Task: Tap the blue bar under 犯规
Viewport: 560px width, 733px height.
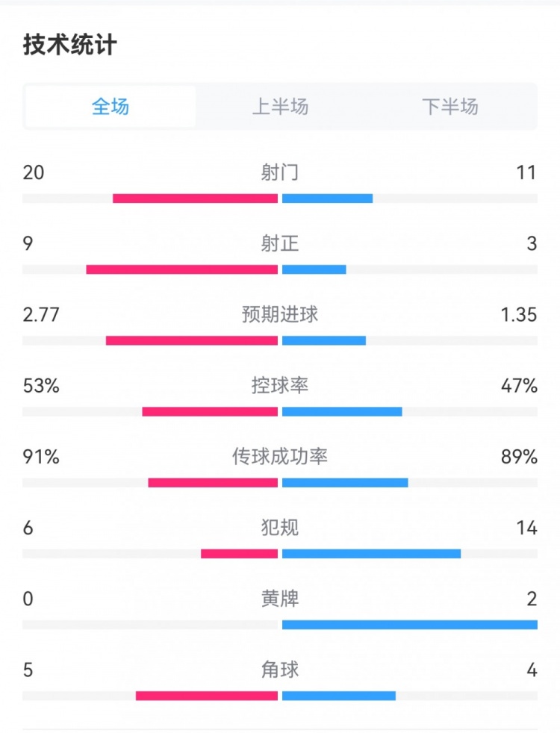Action: [x=371, y=554]
